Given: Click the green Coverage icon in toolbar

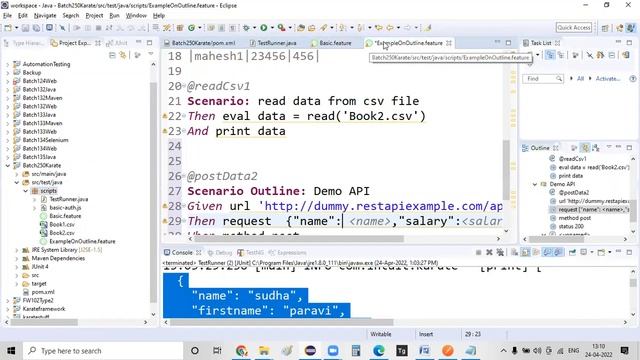Looking at the screenshot, I should coord(191,28).
